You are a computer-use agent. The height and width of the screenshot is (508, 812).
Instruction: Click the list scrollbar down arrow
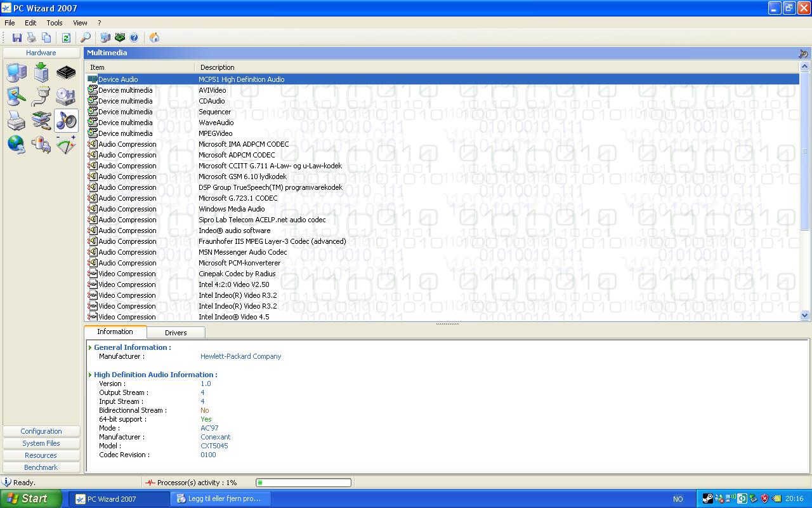(x=805, y=315)
